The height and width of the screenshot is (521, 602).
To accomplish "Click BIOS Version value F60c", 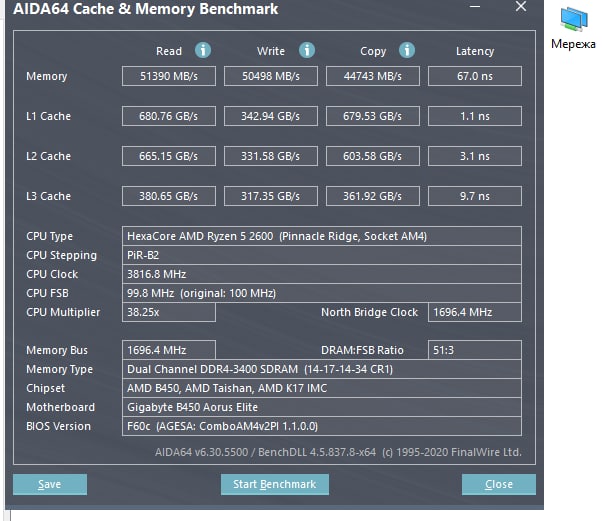I will click(322, 426).
